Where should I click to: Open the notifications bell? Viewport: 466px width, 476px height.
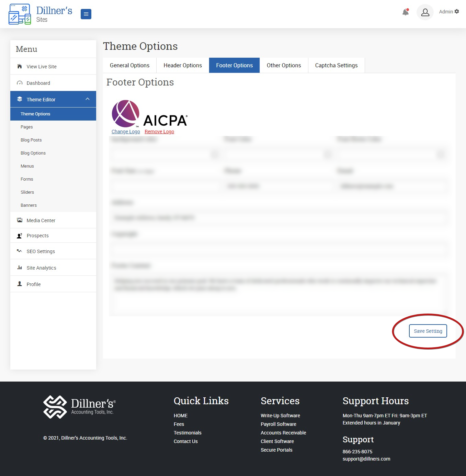coord(406,12)
